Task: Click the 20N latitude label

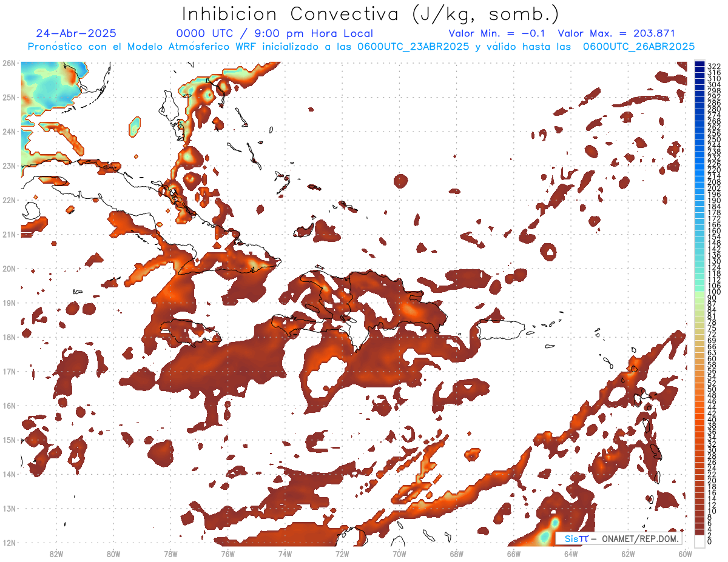Action: coord(8,269)
